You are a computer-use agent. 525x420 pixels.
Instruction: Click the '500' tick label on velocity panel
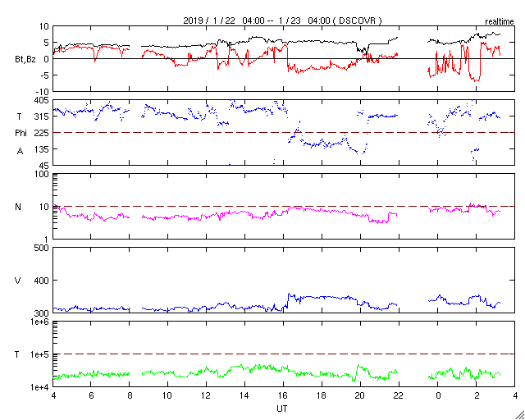coord(42,248)
